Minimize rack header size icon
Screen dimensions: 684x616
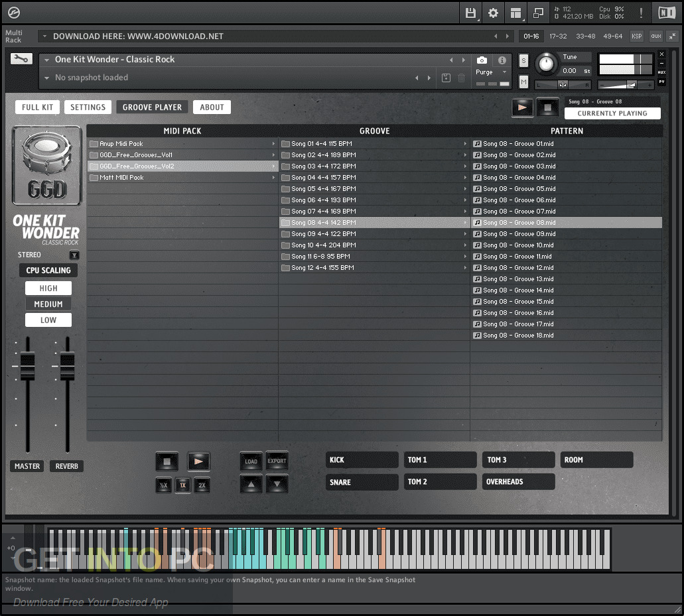tap(673, 36)
